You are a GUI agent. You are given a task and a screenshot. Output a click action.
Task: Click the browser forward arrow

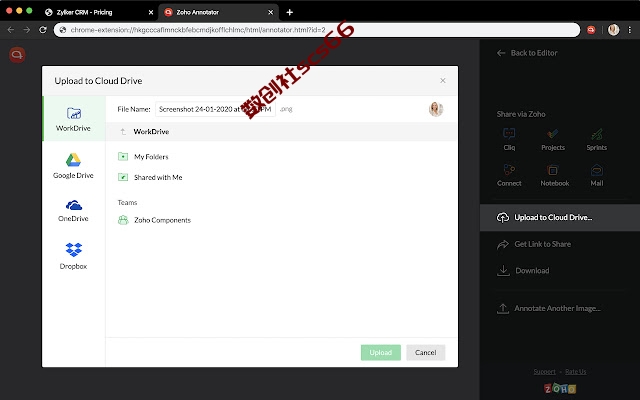pos(27,30)
